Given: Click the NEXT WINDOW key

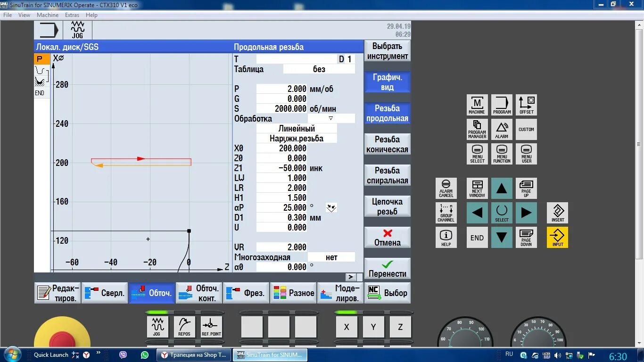Looking at the screenshot, I should pos(477,188).
